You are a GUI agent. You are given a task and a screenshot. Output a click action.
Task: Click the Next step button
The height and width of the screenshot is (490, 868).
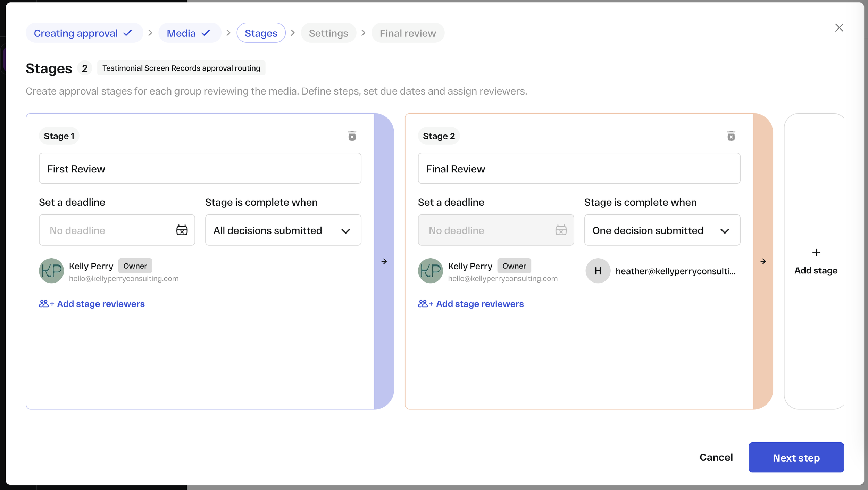point(796,457)
